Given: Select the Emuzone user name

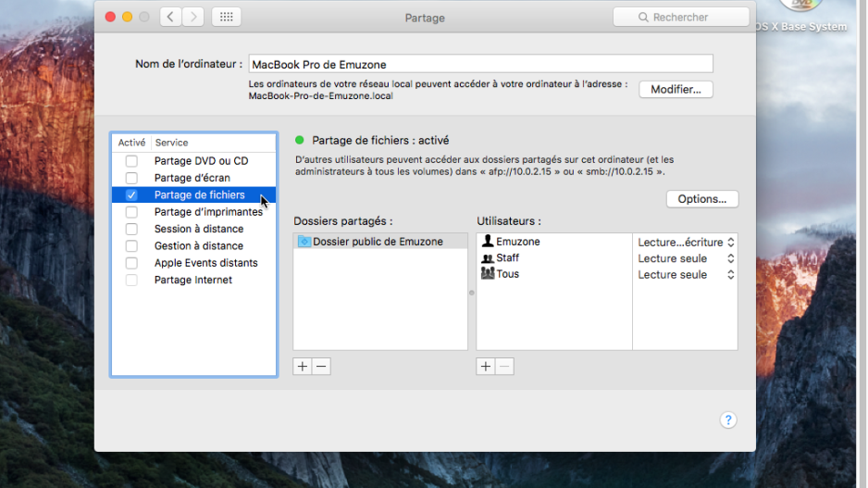Looking at the screenshot, I should click(x=517, y=242).
